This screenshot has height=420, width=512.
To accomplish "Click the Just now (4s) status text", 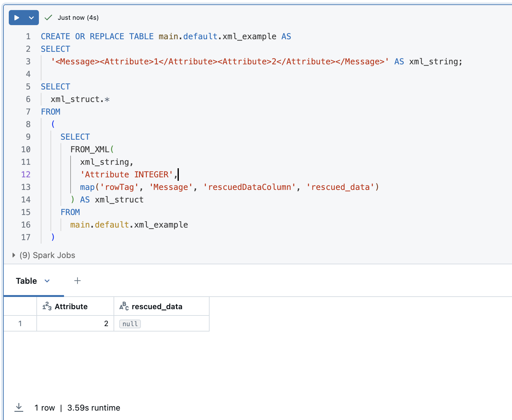I will [x=78, y=18].
